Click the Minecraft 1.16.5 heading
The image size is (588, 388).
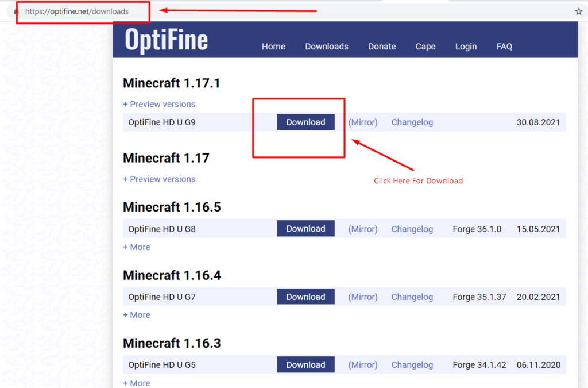click(x=172, y=207)
